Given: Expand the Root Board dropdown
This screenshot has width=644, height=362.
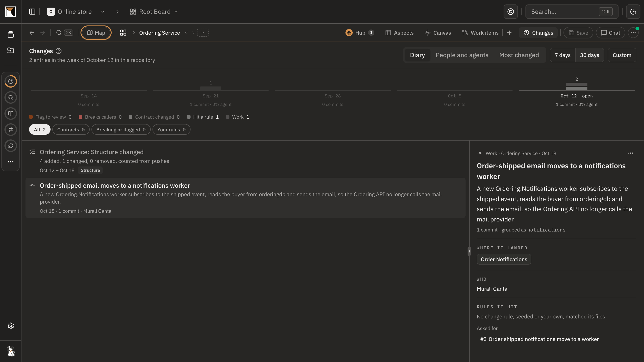Looking at the screenshot, I should (x=176, y=11).
